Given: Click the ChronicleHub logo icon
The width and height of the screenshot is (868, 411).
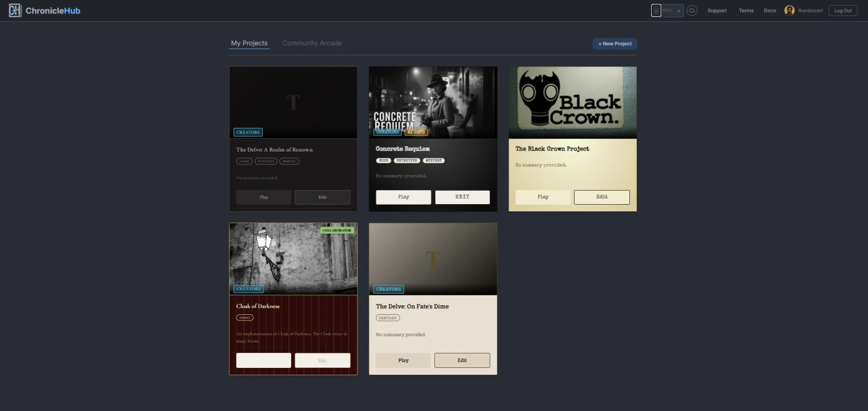Looking at the screenshot, I should coord(15,11).
